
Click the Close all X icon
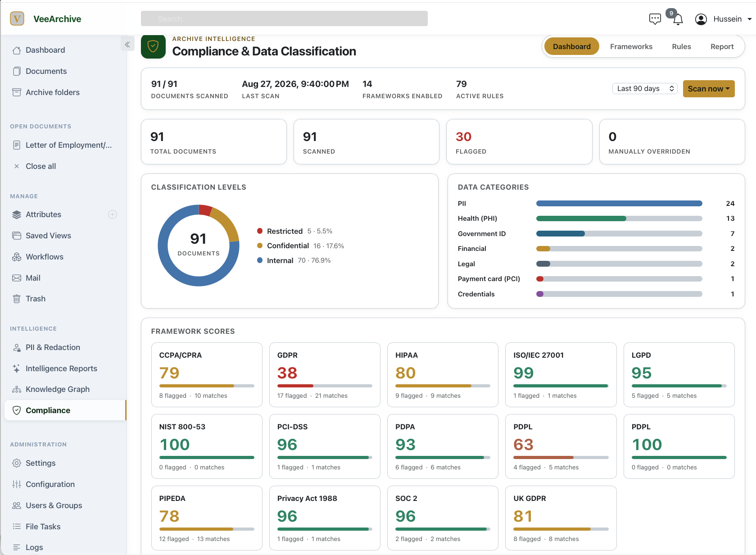coord(17,166)
